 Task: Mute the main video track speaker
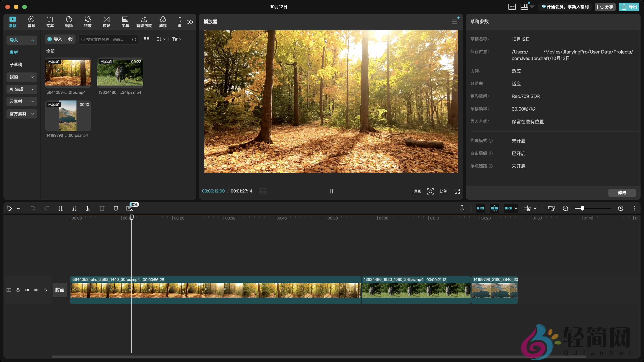click(x=36, y=290)
